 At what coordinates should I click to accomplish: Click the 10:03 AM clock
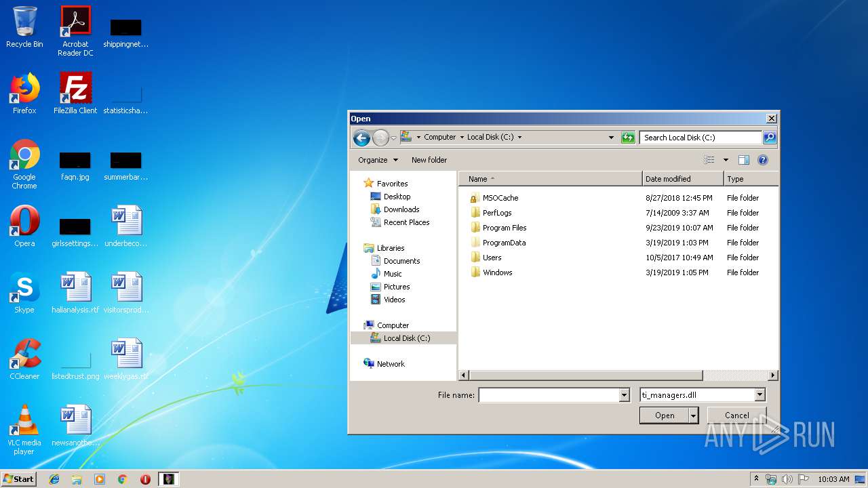tap(833, 479)
